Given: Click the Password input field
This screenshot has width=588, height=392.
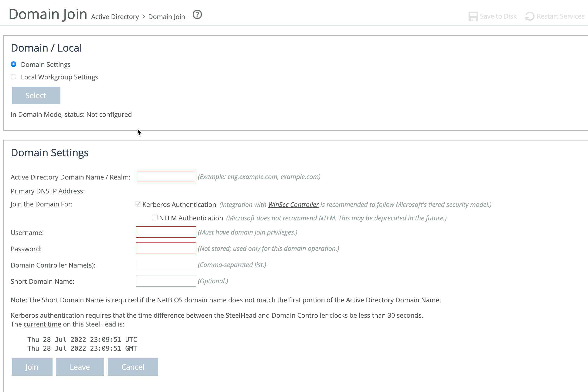Looking at the screenshot, I should click(166, 248).
